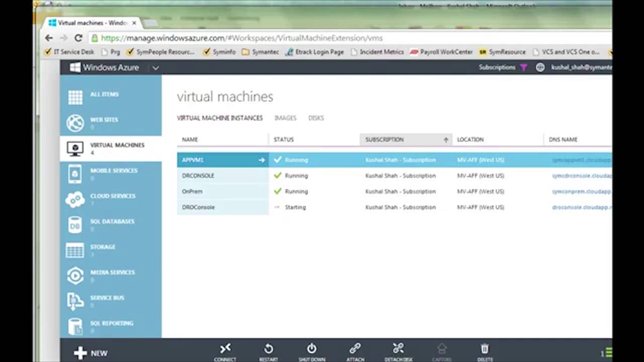Image resolution: width=644 pixels, height=362 pixels.
Task: Open Cloud Services gear-cloud icon
Action: coord(75,199)
